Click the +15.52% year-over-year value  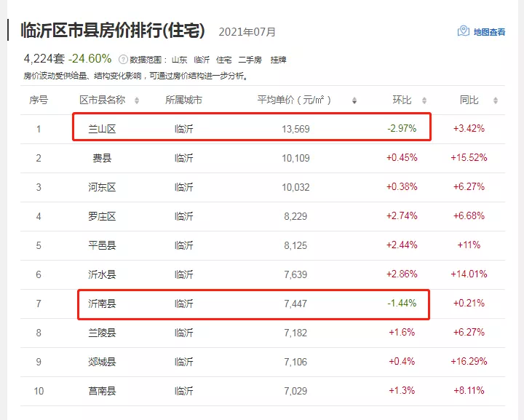(x=469, y=157)
